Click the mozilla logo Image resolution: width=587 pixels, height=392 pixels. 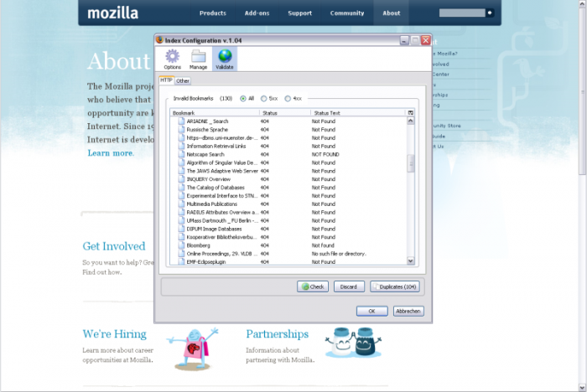tap(112, 13)
